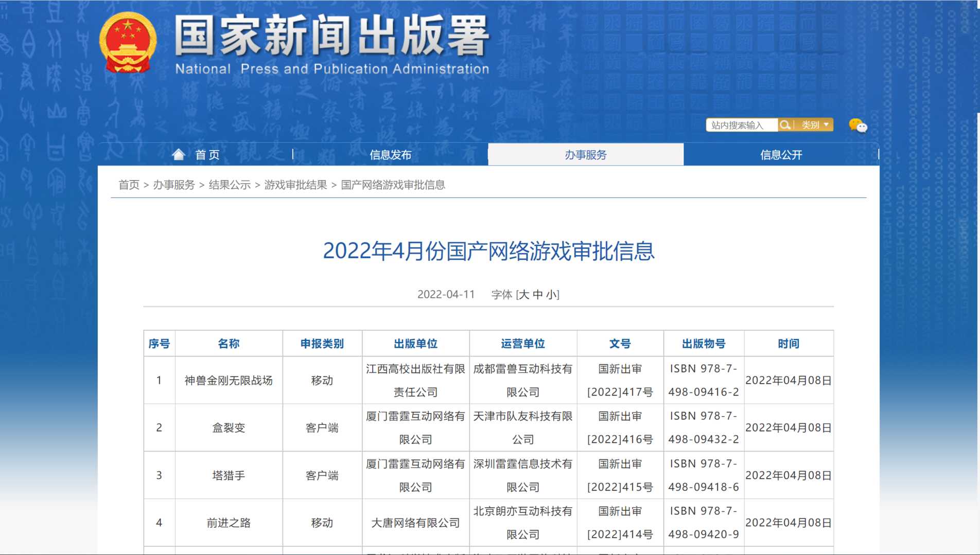This screenshot has width=980, height=555.
Task: Click the search magnifier icon
Action: coord(785,124)
